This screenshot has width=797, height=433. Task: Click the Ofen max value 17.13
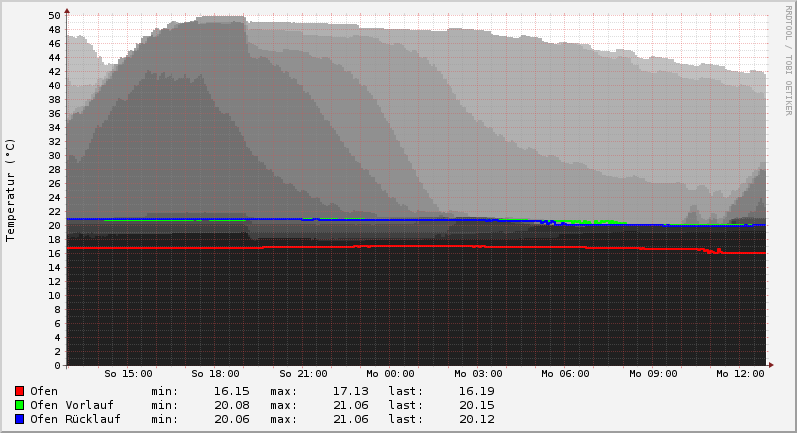point(350,391)
